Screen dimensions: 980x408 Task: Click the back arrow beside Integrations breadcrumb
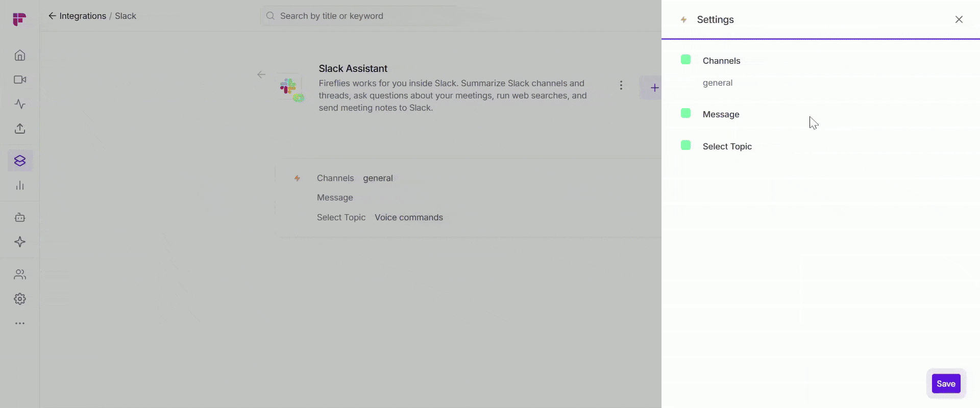(52, 16)
